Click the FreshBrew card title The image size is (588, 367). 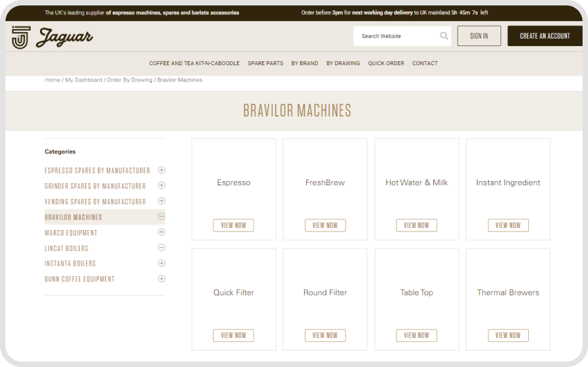[x=325, y=182]
